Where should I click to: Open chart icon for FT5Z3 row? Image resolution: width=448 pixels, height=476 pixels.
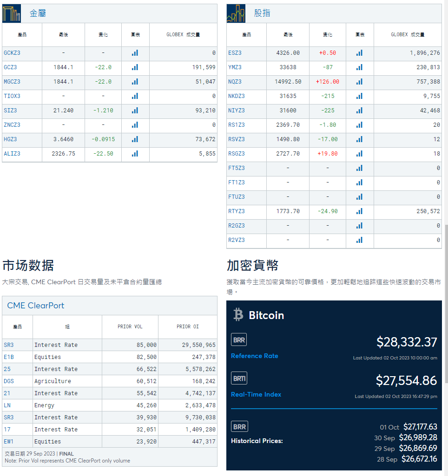tap(359, 168)
